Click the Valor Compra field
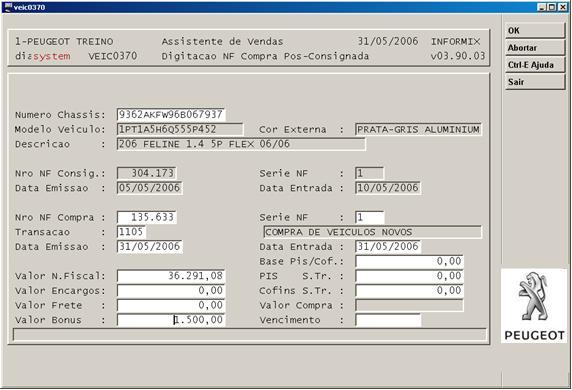Screen dimensions: 572x390 pyautogui.click(x=409, y=305)
